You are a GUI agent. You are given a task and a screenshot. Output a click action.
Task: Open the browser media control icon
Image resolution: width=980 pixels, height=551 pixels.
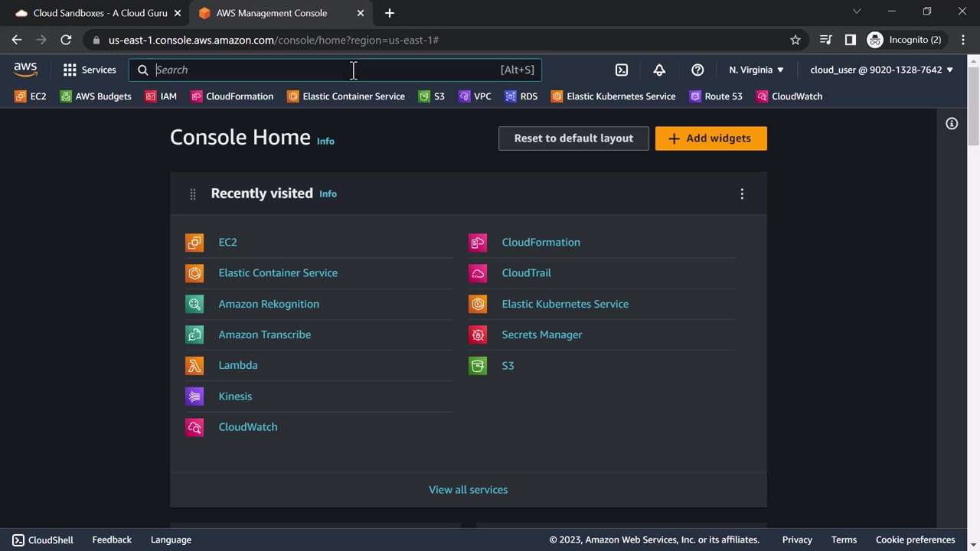pyautogui.click(x=825, y=40)
